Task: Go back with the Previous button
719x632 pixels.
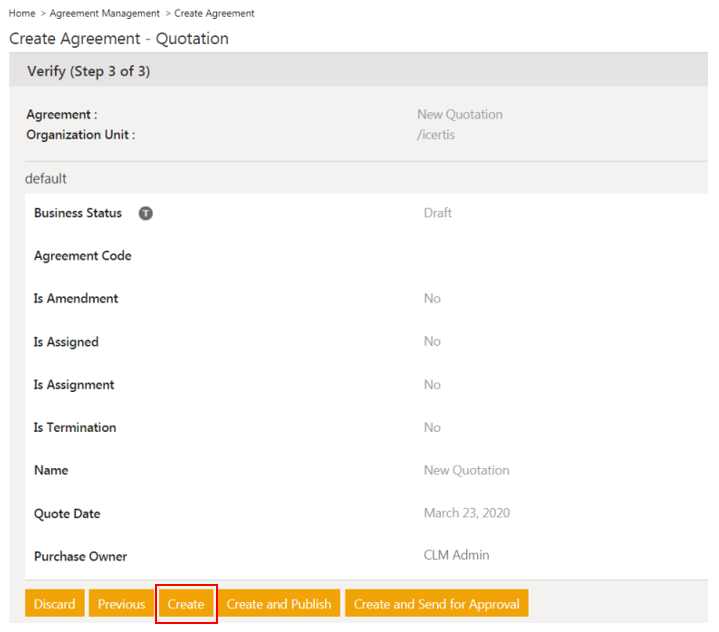Action: (x=121, y=604)
